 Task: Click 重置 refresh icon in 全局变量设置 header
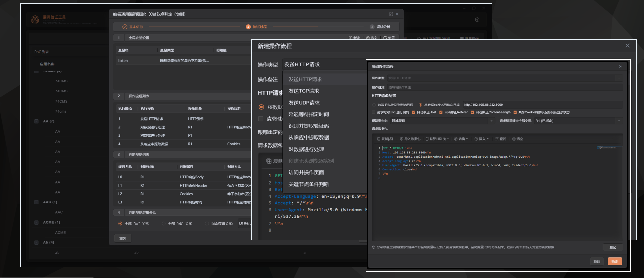click(385, 38)
